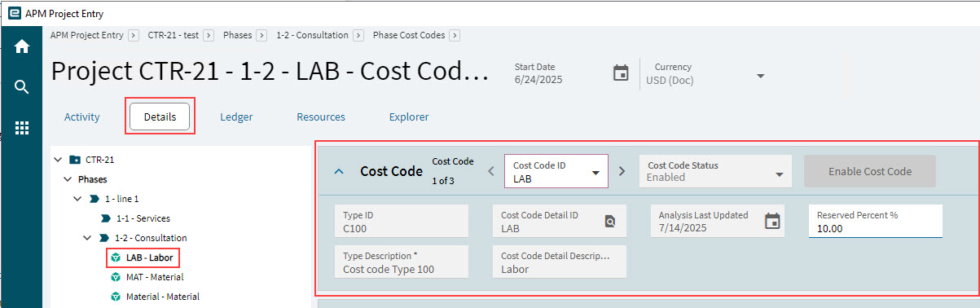Image resolution: width=980 pixels, height=308 pixels.
Task: Open the Cost Code ID dropdown
Action: 595,173
